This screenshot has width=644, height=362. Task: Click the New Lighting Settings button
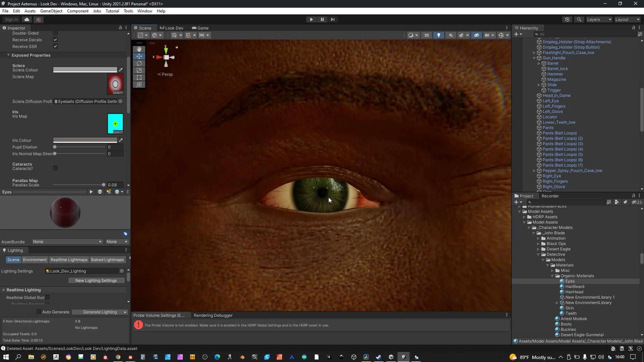(96, 280)
